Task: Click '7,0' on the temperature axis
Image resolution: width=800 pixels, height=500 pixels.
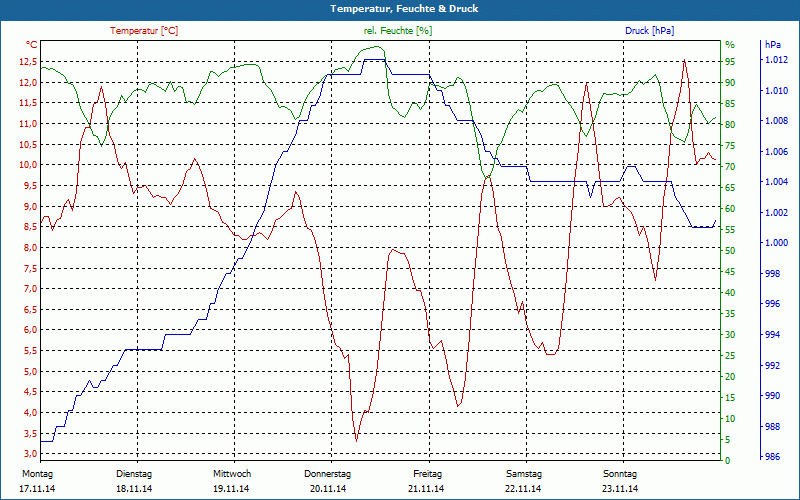Action: (30, 289)
